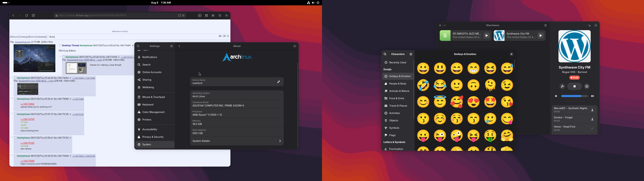Select Food & Drink emoji category
The height and width of the screenshot is (181, 644).
point(397,99)
